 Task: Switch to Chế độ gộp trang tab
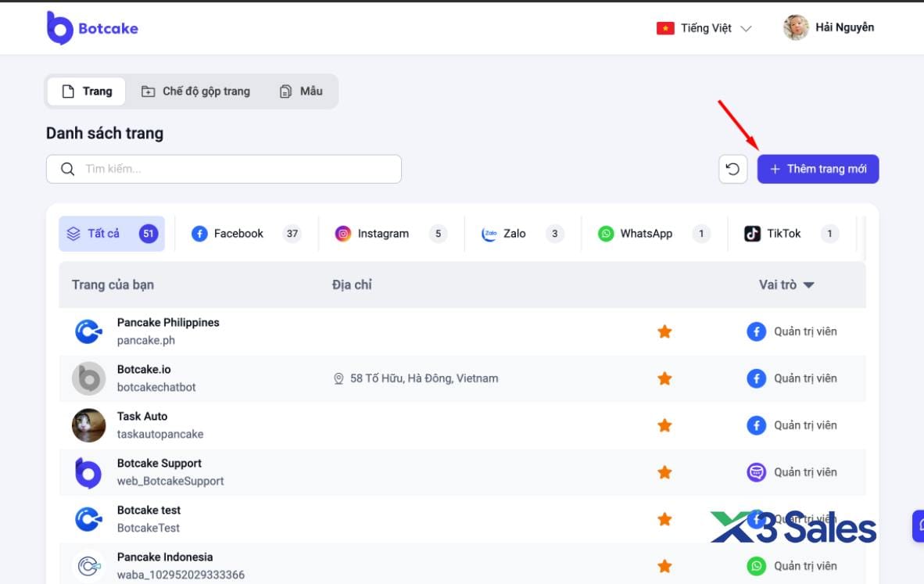pyautogui.click(x=195, y=91)
